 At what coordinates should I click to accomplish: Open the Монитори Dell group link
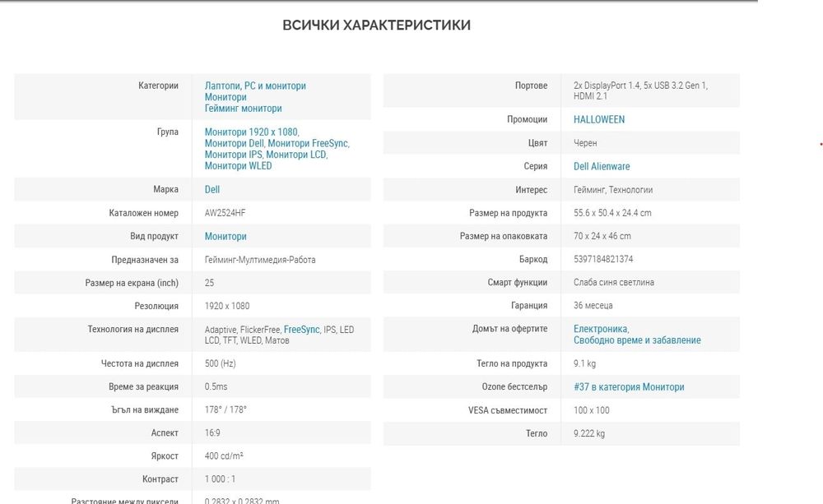tap(234, 143)
